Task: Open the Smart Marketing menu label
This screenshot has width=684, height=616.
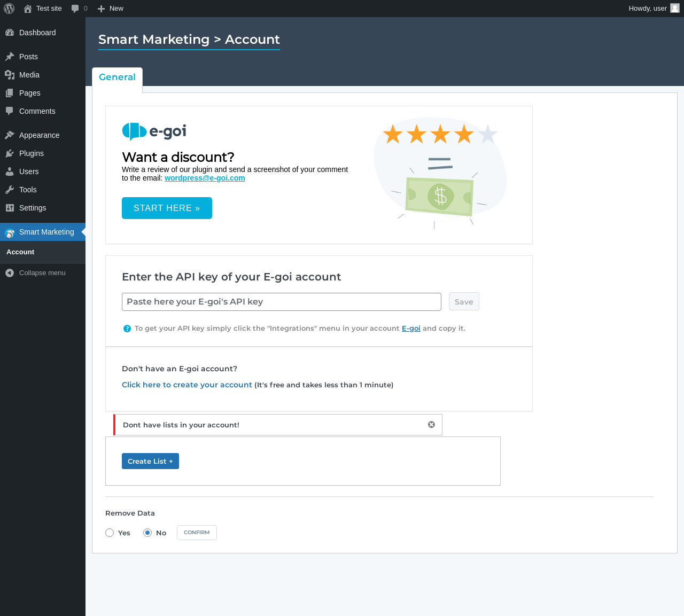Action: pos(46,232)
